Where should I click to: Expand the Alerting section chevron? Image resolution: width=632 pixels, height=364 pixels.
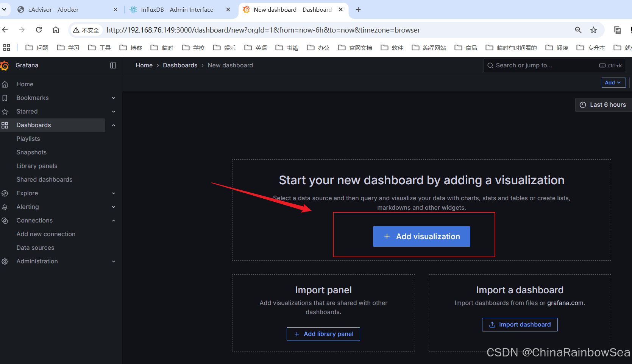point(114,207)
